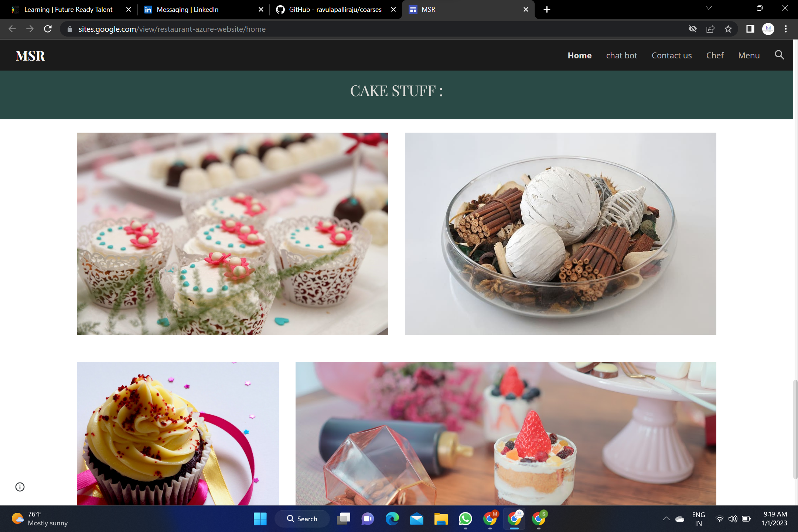Image resolution: width=798 pixels, height=532 pixels.
Task: Open WhatsApp from the taskbar
Action: [x=465, y=519]
